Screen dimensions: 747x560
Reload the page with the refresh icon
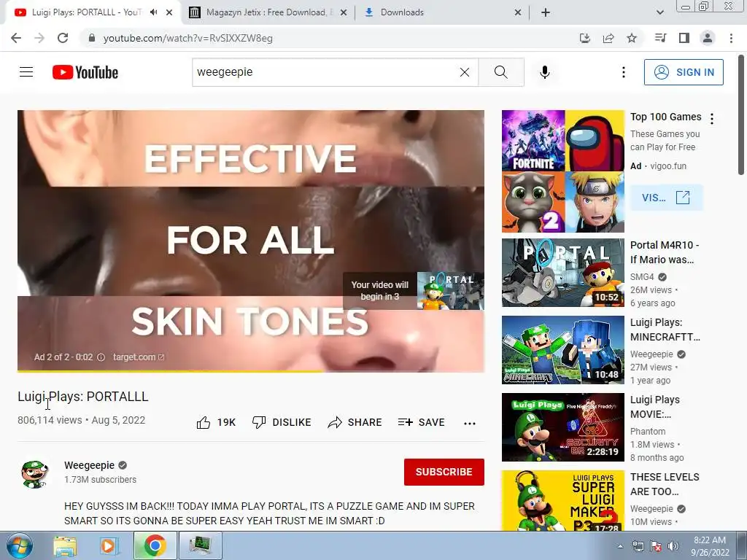pos(63,38)
